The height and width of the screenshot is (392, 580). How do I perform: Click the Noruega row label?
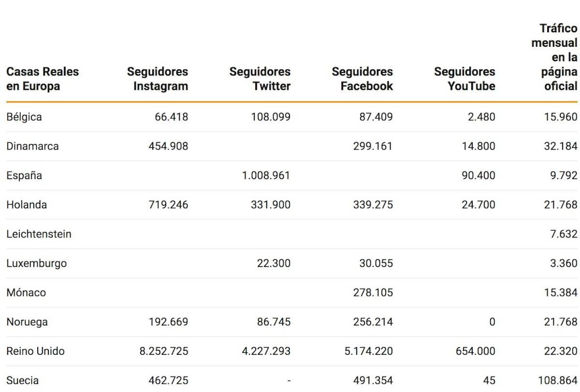(x=27, y=322)
